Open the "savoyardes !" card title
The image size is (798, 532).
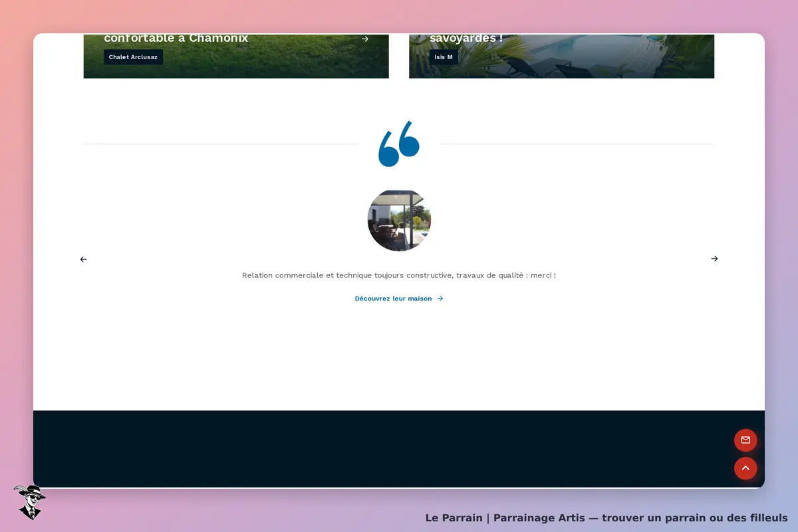[466, 39]
